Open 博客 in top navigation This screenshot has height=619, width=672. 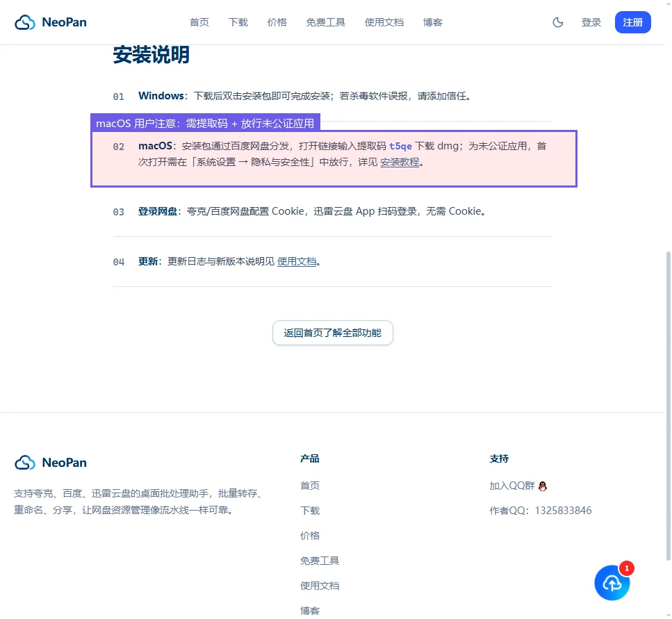point(432,22)
